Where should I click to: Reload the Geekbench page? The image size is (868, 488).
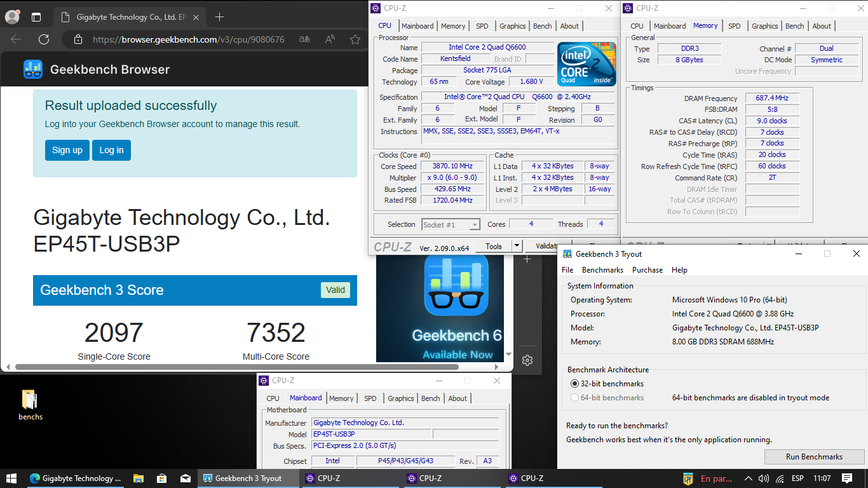(x=44, y=39)
